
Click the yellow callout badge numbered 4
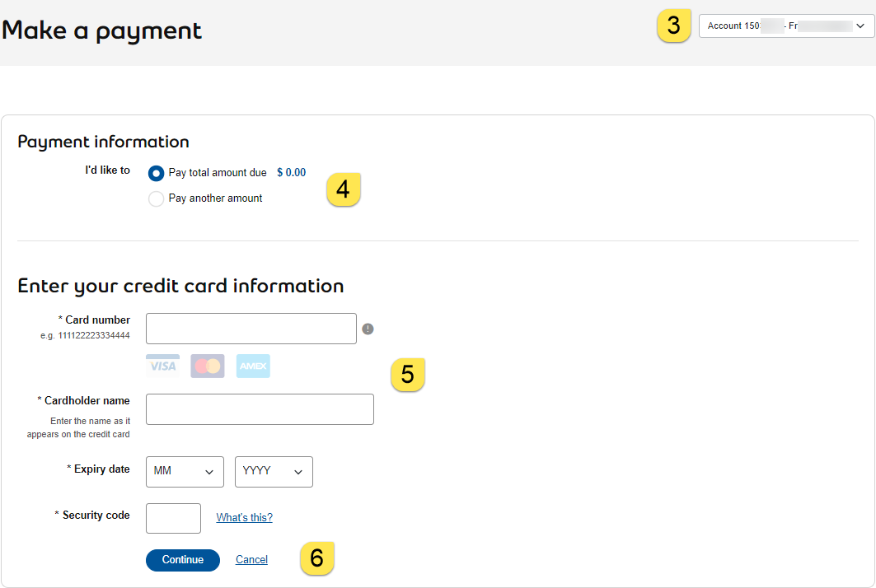[344, 189]
